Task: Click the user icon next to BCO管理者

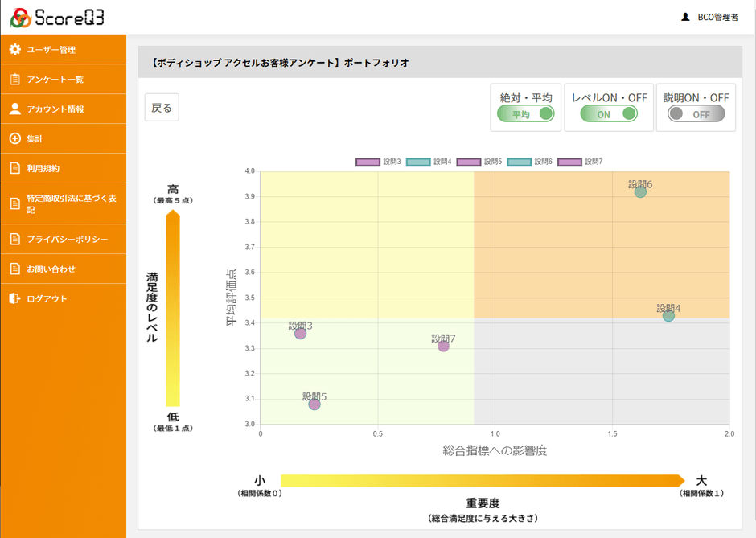Action: coord(685,17)
